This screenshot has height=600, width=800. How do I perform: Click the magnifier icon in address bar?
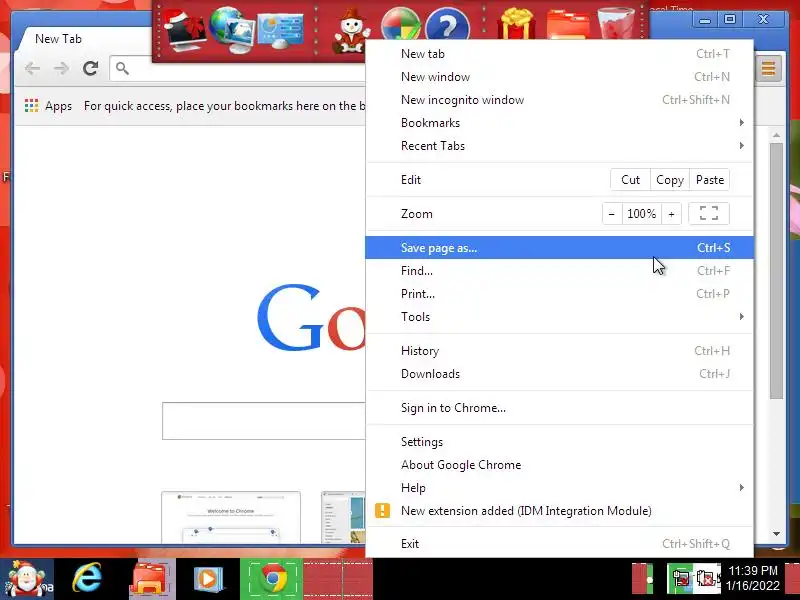click(122, 68)
